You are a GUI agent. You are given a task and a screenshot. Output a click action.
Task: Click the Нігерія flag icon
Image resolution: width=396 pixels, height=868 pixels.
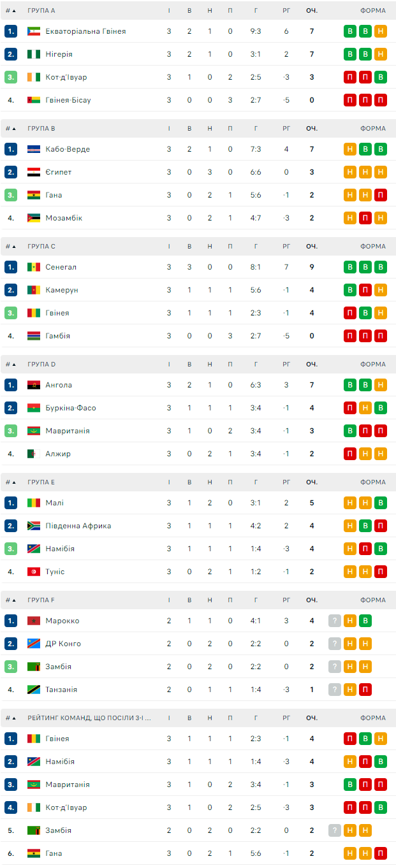click(34, 54)
